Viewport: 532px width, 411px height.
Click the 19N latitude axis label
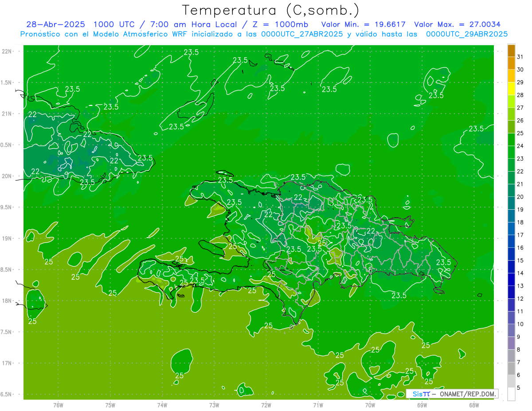click(7, 239)
